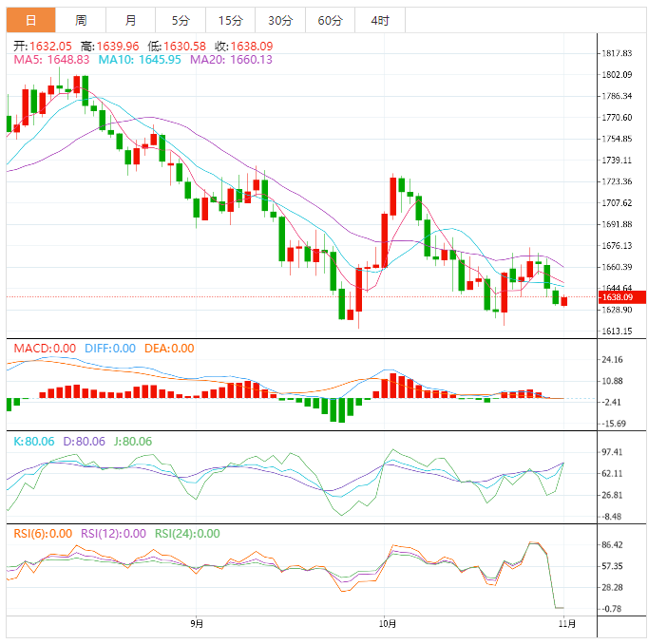Screen dimensions: 648x644
Task: Click the 1723.36 price axis label
Action: pyautogui.click(x=617, y=181)
